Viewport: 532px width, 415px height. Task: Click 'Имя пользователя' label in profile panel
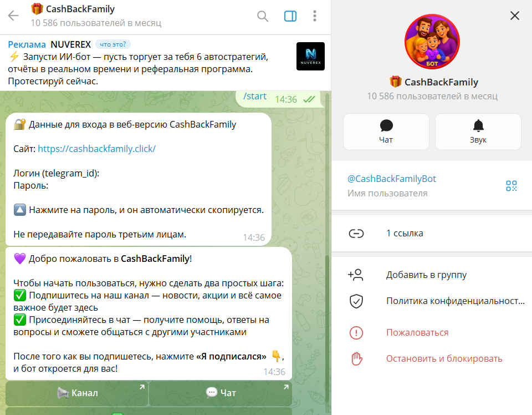(387, 193)
